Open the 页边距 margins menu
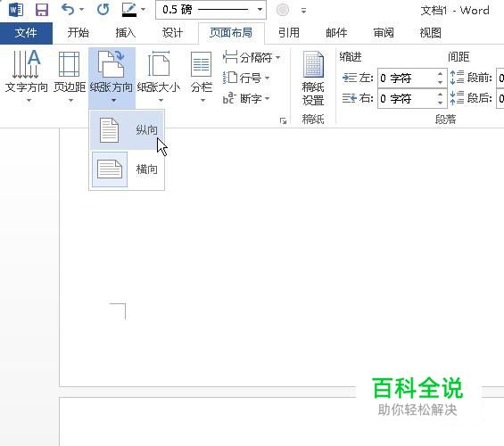Viewport: 504px width, 446px height. coord(70,77)
